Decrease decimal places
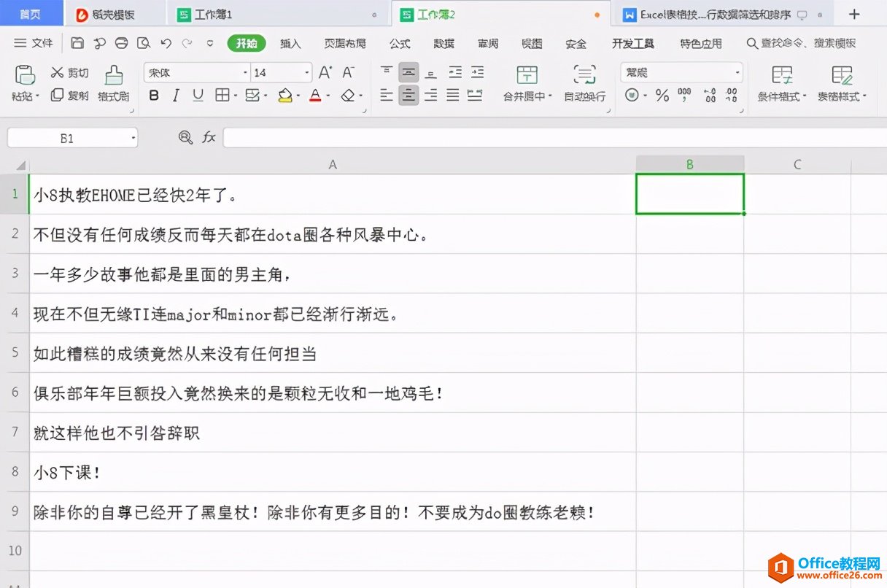Screen dimensions: 887x588 click(x=732, y=95)
